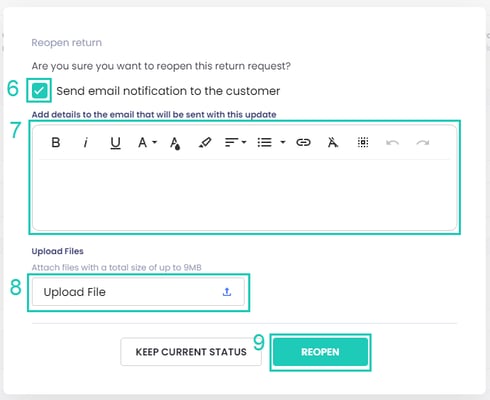The image size is (490, 400).
Task: Open the text color fill tool
Action: pyautogui.click(x=175, y=143)
